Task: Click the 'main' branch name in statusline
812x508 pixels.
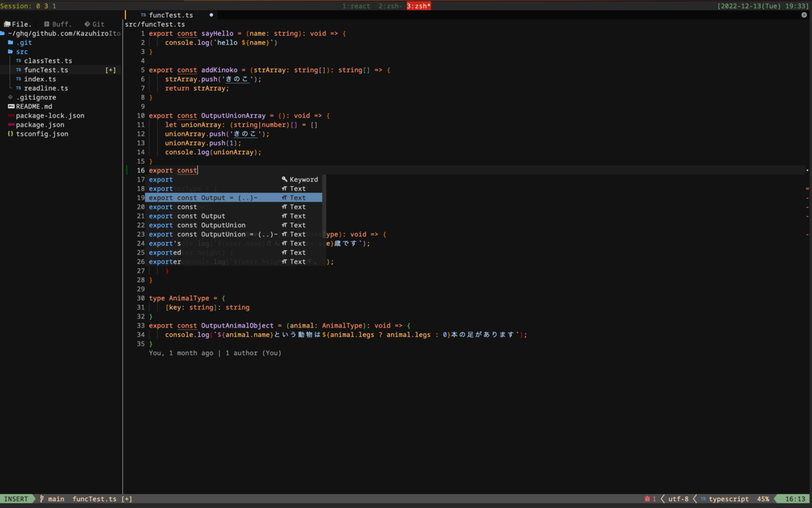Action: point(56,499)
